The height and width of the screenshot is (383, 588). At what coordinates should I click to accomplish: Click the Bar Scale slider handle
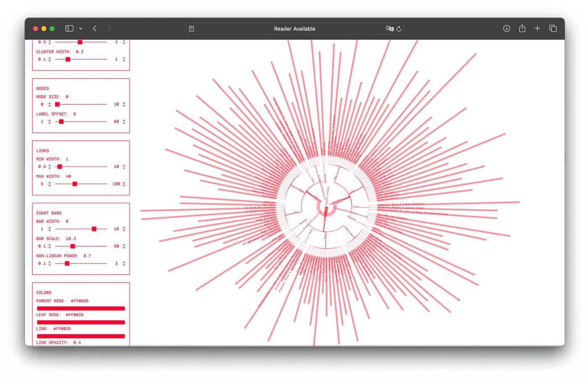(x=72, y=246)
